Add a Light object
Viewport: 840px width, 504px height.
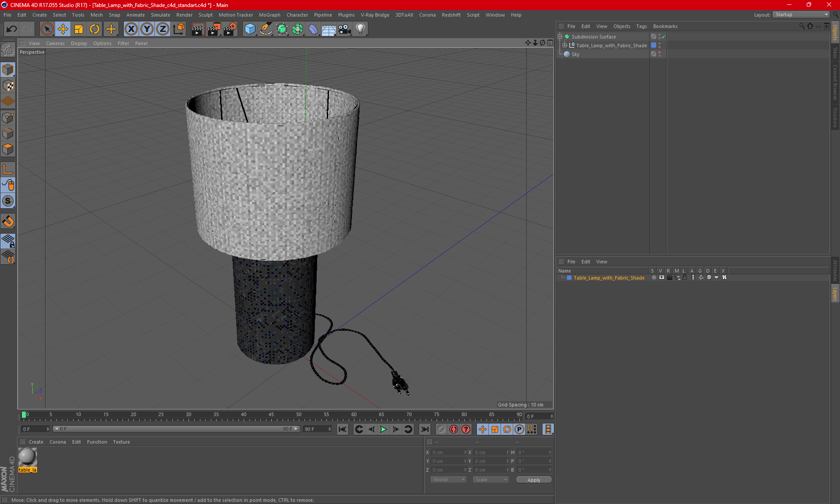360,29
